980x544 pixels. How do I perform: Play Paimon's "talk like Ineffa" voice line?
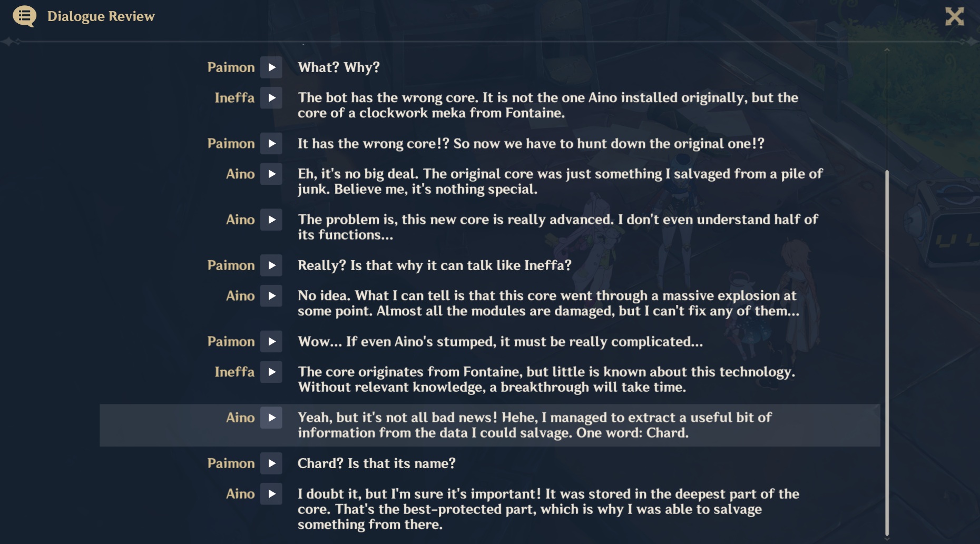(x=271, y=265)
